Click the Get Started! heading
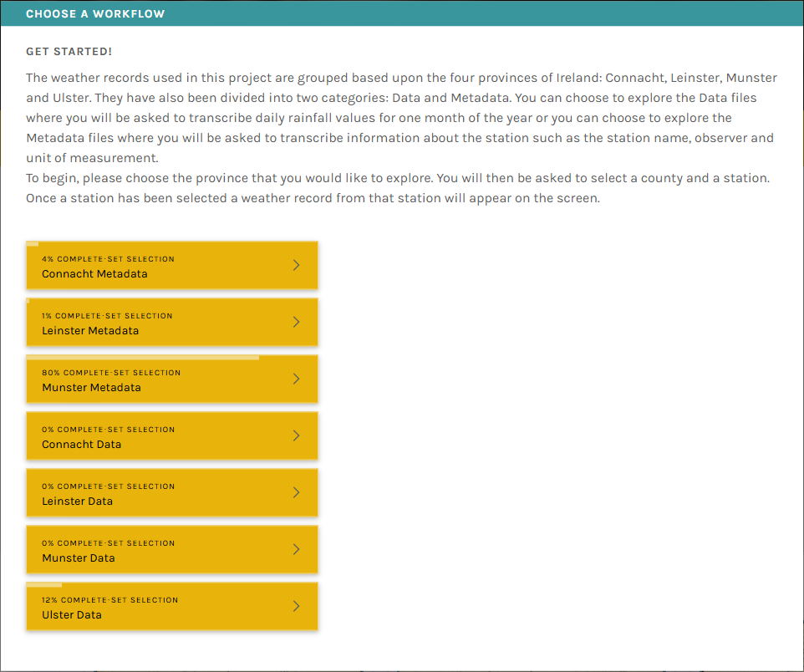This screenshot has height=672, width=804. tap(69, 52)
